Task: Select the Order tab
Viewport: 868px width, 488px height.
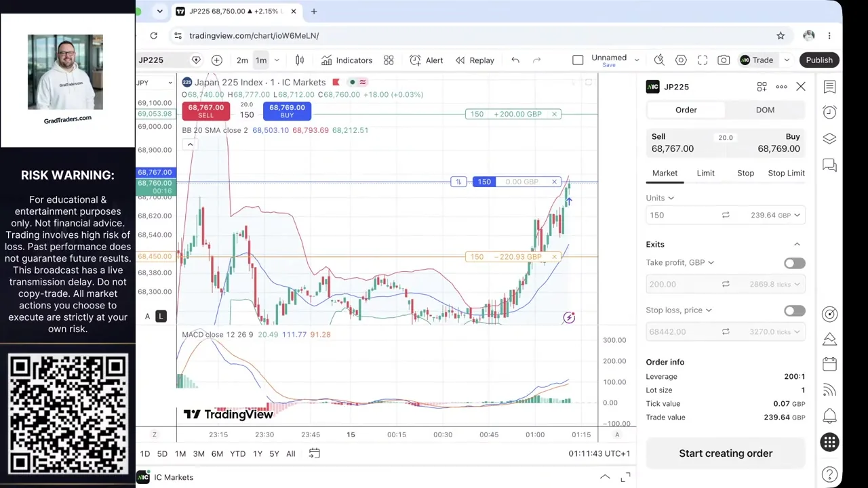Action: click(x=686, y=110)
